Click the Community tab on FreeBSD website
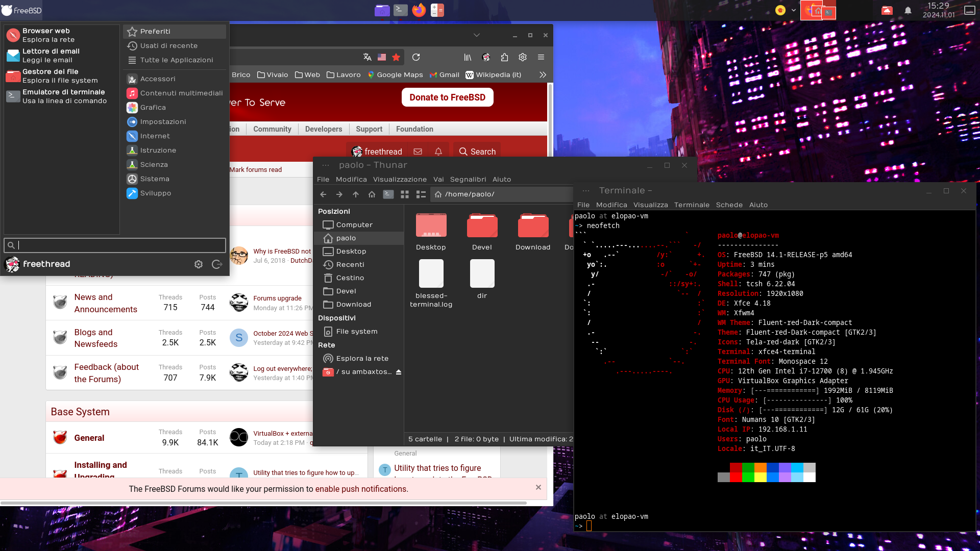The width and height of the screenshot is (980, 551). 272,129
